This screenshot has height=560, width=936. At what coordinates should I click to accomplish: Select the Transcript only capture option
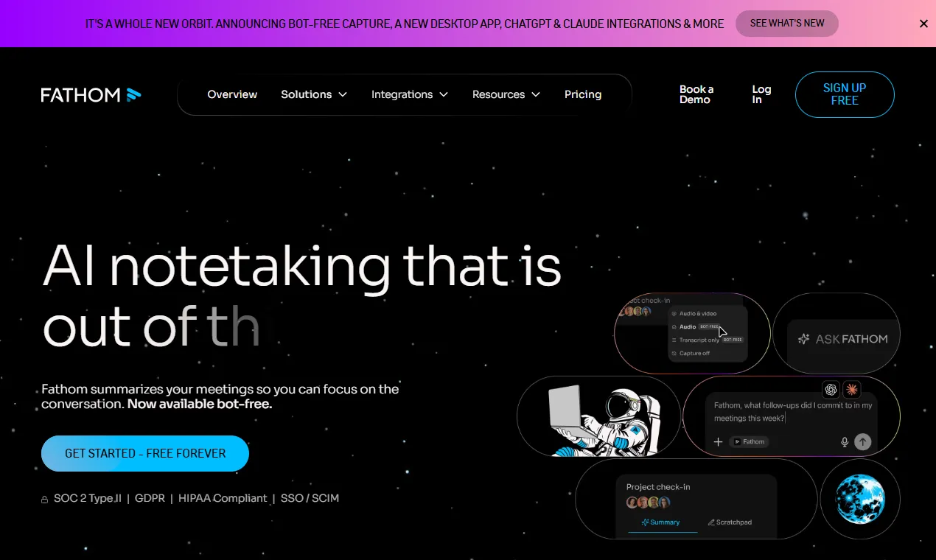[x=699, y=340]
